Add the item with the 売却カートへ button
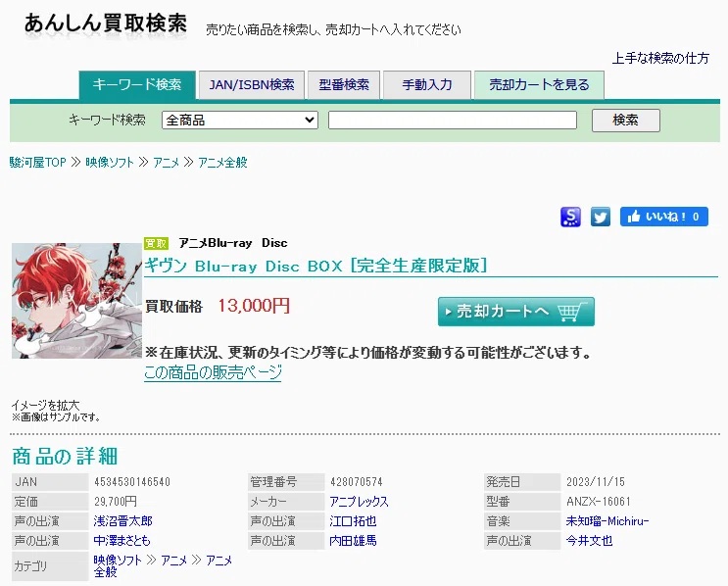Image resolution: width=728 pixels, height=586 pixels. [515, 312]
